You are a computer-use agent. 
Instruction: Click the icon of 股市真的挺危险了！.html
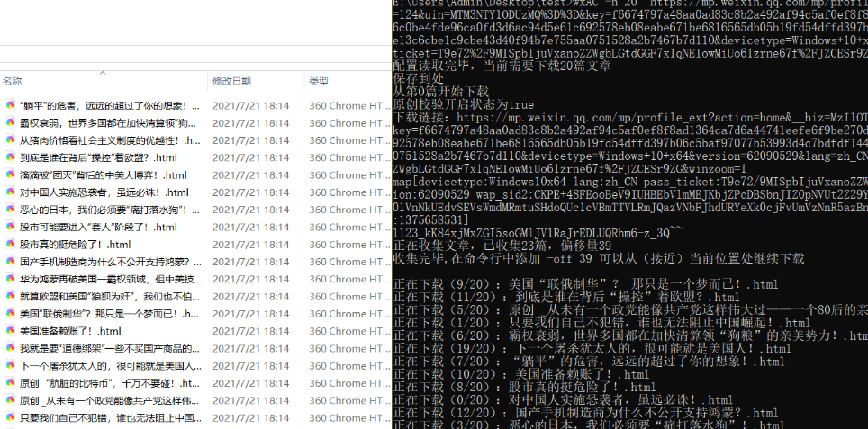[x=10, y=245]
